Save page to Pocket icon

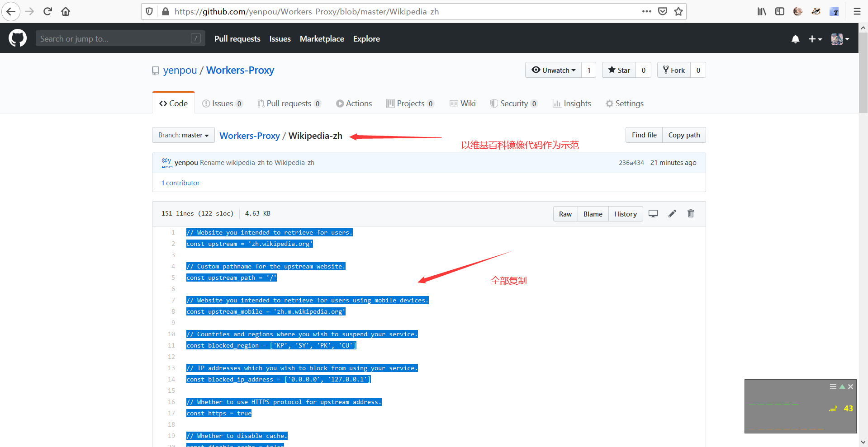click(663, 11)
